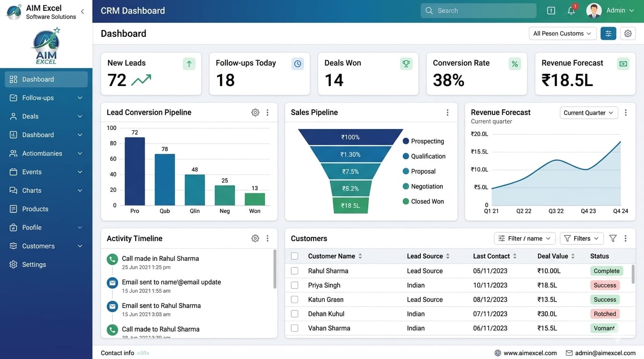The image size is (644, 359).
Task: Sort by Last Contact column header
Action: (x=495, y=256)
